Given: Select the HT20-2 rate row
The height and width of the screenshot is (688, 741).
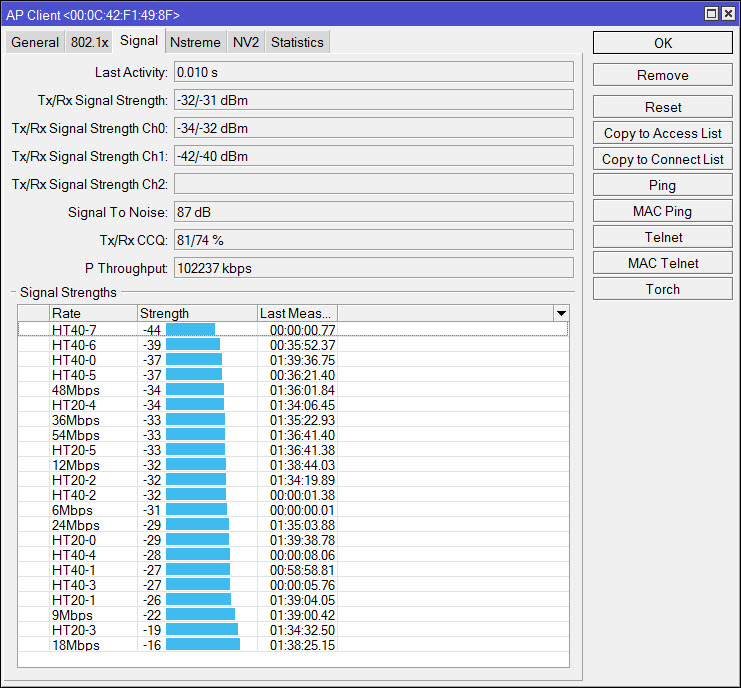Looking at the screenshot, I should point(293,480).
